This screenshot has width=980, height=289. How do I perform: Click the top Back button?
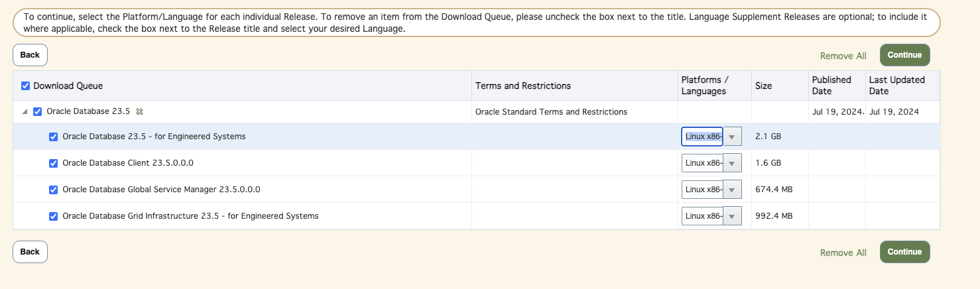(30, 55)
